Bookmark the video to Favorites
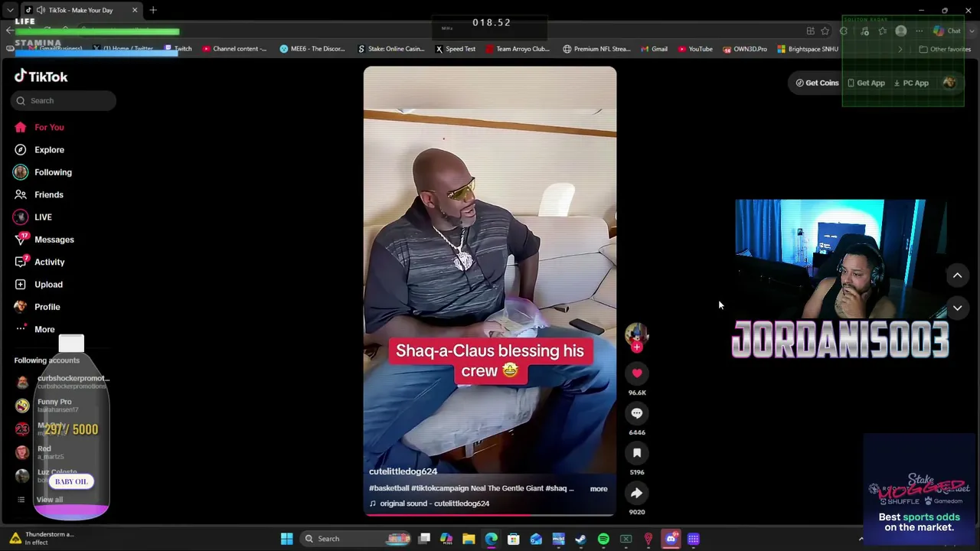 [637, 453]
